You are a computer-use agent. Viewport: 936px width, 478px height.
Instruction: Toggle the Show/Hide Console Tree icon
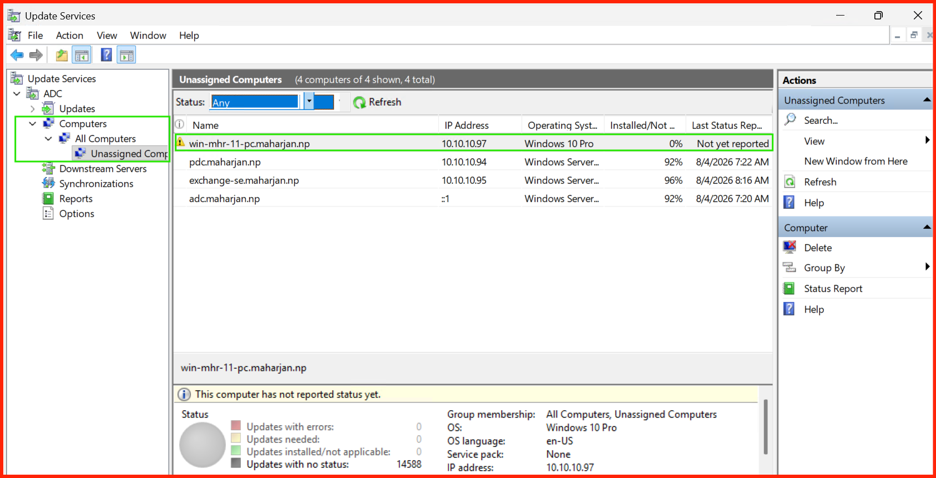(x=81, y=55)
